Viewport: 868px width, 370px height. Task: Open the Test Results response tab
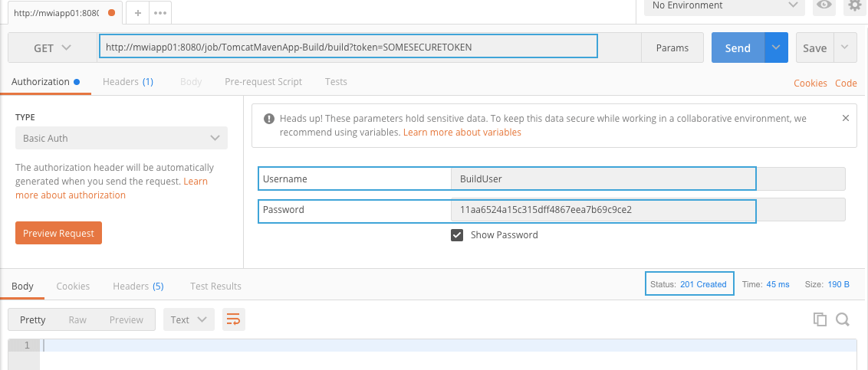215,287
